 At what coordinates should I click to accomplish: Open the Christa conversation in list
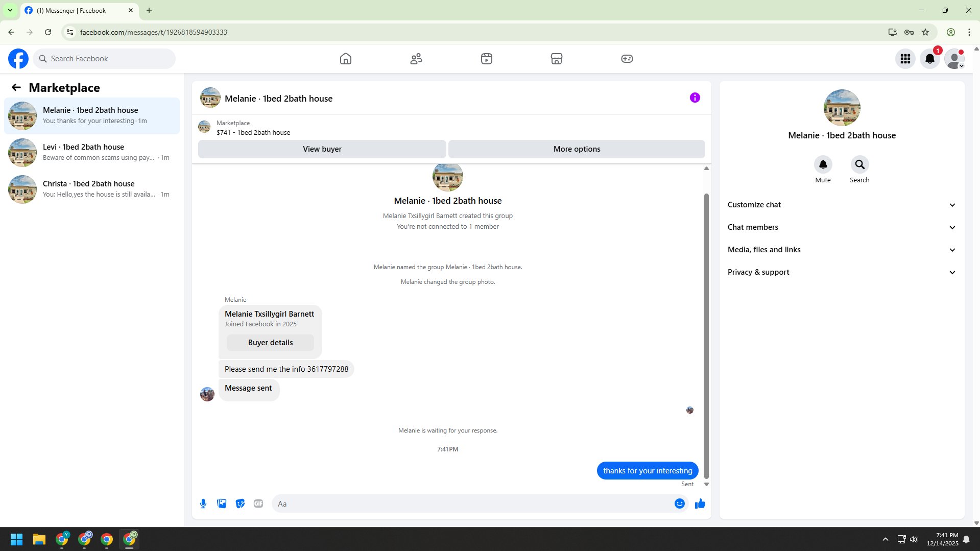tap(92, 189)
